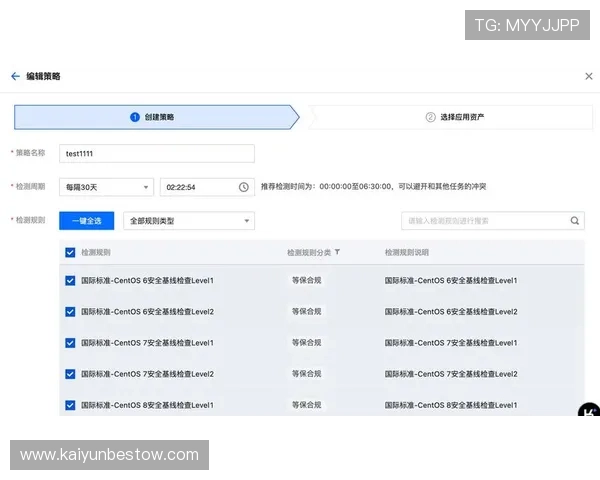The height and width of the screenshot is (480, 600).
Task: Click description cell for CentOS 8 Level1
Action: pos(451,405)
